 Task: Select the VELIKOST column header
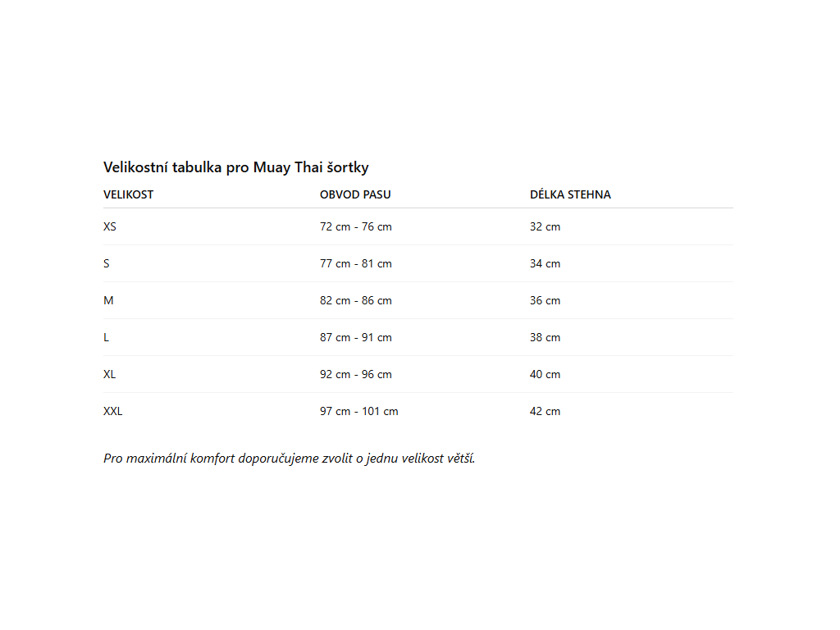click(x=128, y=194)
